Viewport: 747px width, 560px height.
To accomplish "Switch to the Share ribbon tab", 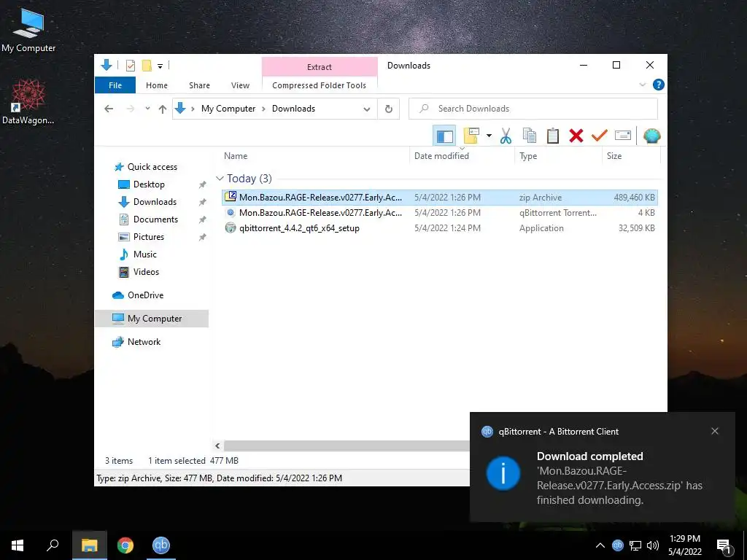I will coord(199,85).
